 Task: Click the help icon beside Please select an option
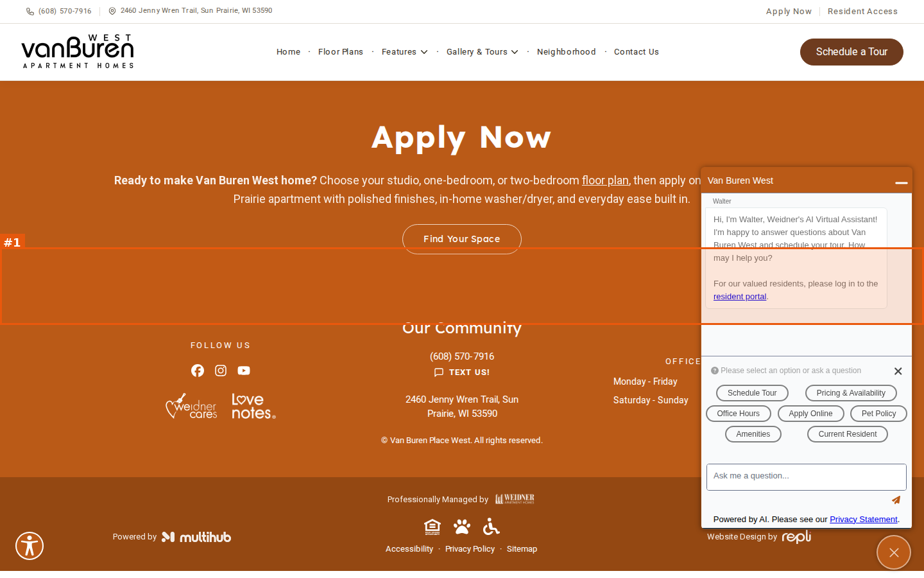(x=715, y=371)
